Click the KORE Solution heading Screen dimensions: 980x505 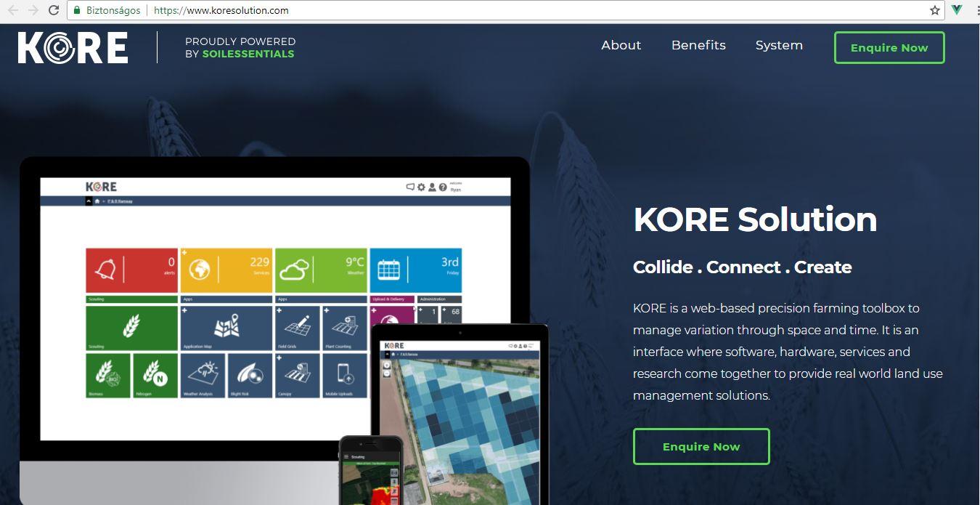coord(755,219)
